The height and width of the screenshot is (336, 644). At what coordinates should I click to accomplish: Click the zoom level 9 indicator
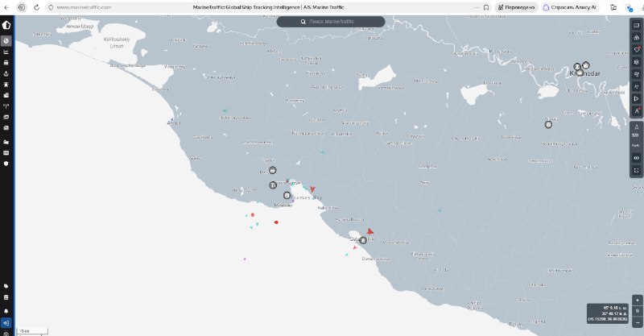click(x=637, y=311)
